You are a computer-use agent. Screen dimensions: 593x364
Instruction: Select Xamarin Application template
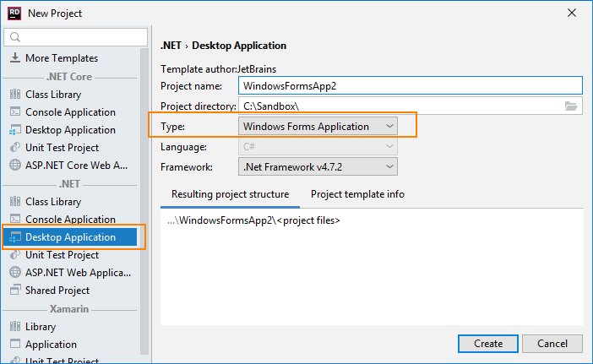click(x=51, y=345)
